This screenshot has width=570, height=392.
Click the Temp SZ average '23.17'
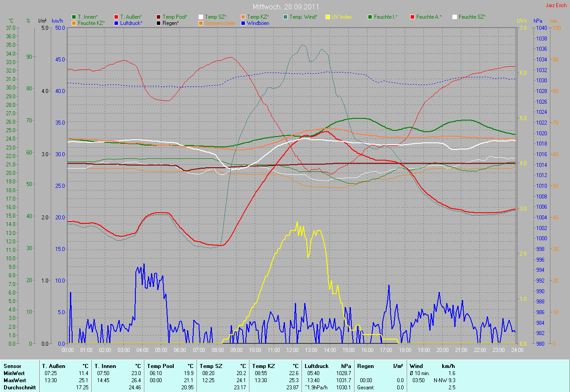pos(240,388)
